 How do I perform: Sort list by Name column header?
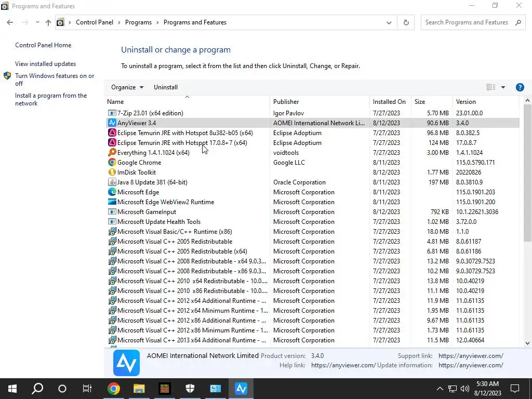(187, 101)
